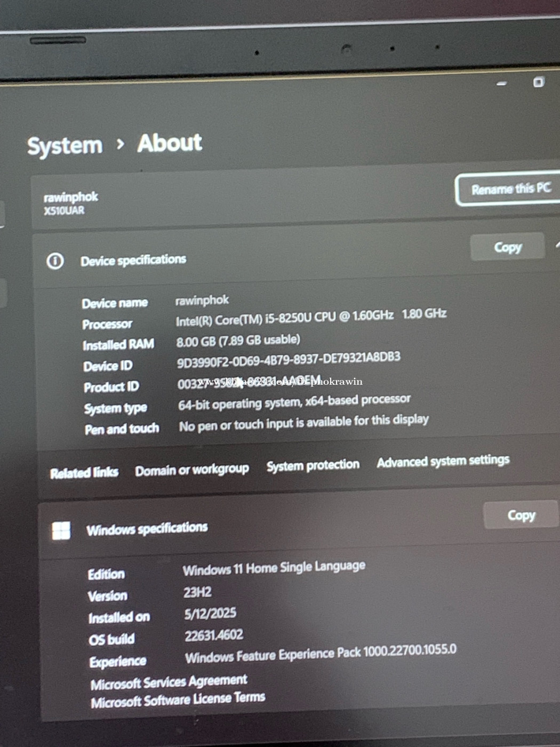
Task: Select the X510UAR model text
Action: tap(64, 211)
